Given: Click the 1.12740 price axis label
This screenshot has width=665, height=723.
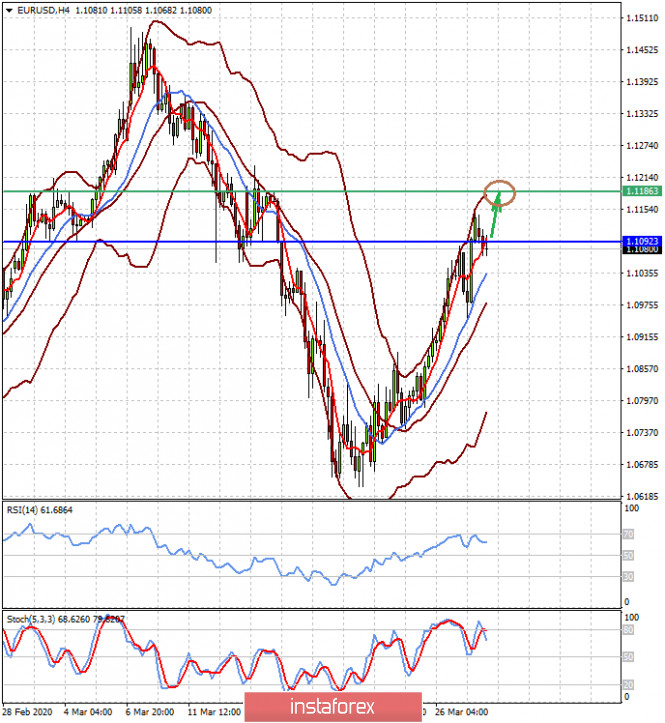Looking at the screenshot, I should pyautogui.click(x=640, y=146).
